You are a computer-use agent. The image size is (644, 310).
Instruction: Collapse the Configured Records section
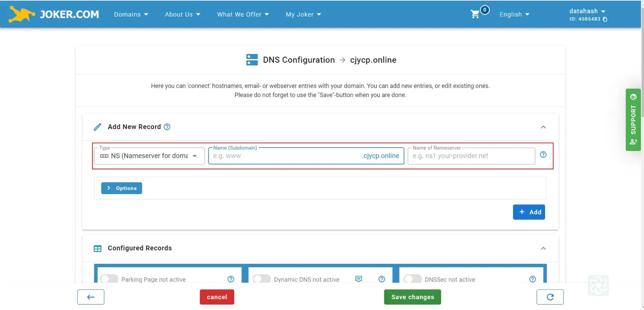(x=543, y=248)
